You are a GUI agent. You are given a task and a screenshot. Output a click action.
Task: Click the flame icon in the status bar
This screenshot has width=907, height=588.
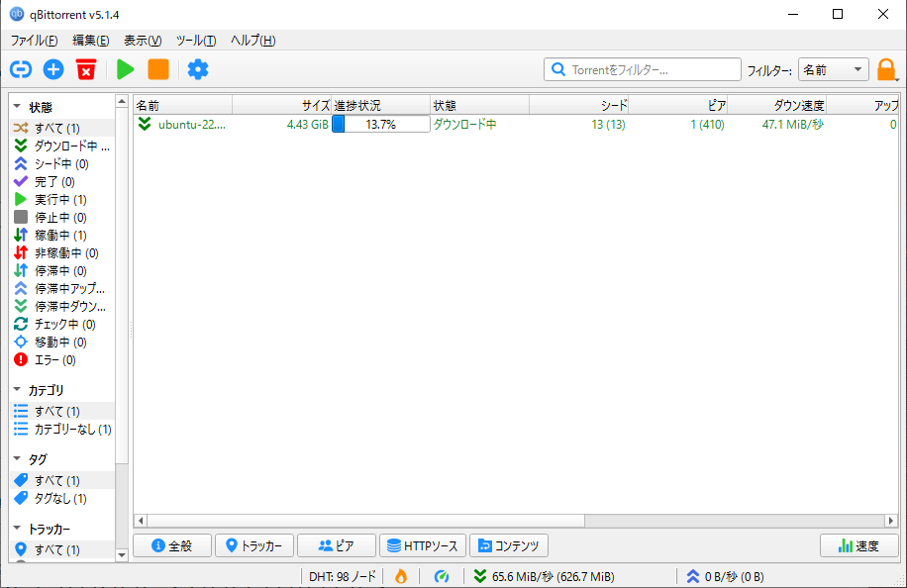pyautogui.click(x=401, y=576)
